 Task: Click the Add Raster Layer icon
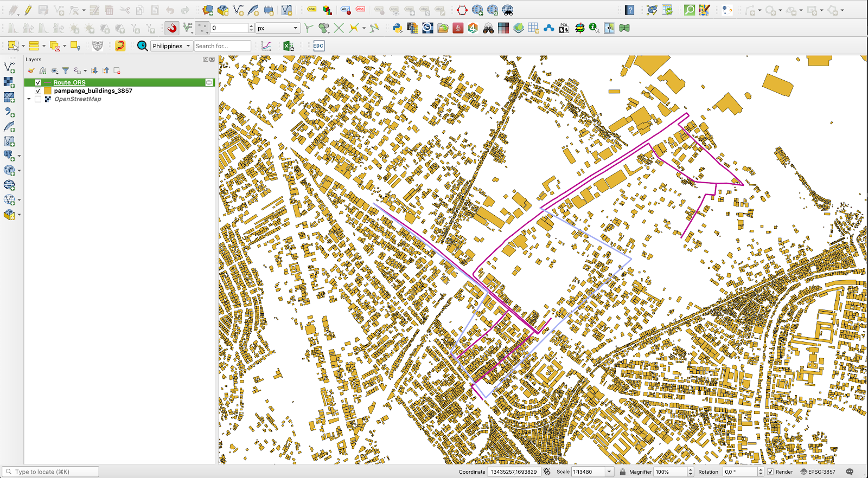(9, 82)
